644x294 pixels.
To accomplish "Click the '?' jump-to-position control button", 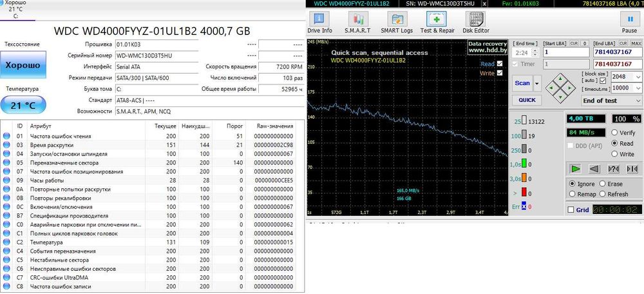I will [613, 168].
